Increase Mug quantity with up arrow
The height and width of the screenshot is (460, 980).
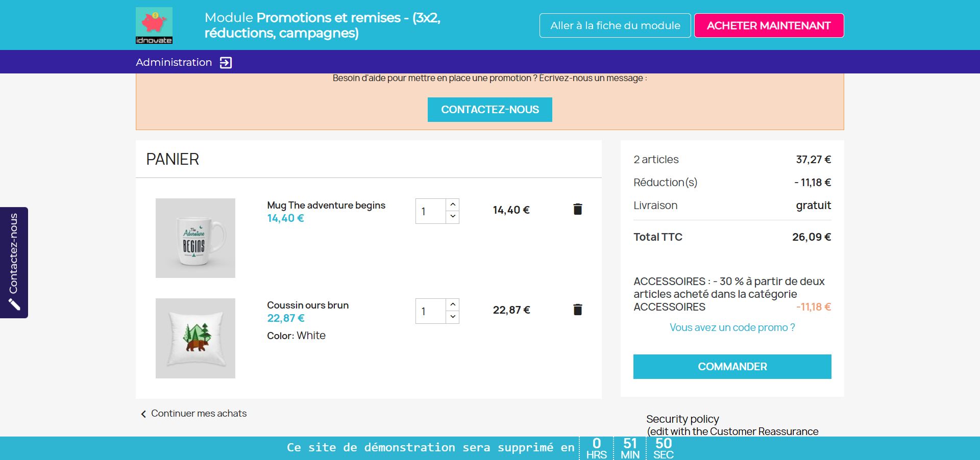coord(453,205)
